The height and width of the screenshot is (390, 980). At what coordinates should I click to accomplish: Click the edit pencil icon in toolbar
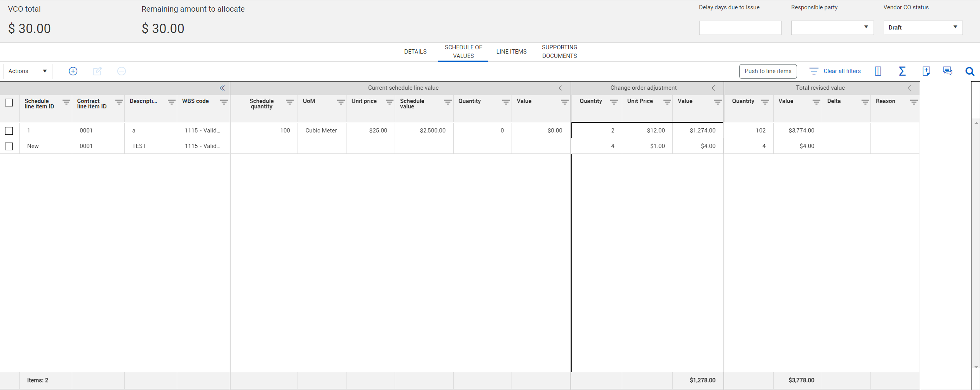(x=97, y=71)
